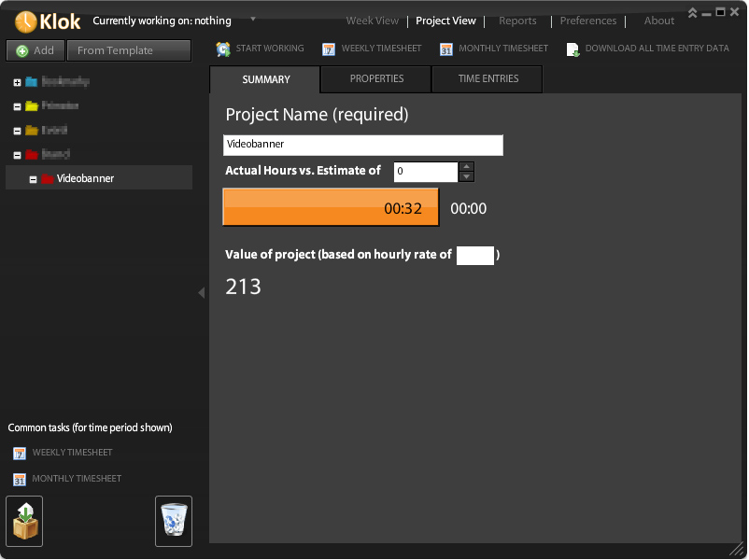Click the project value 213 text
The width and height of the screenshot is (749, 560).
click(243, 287)
